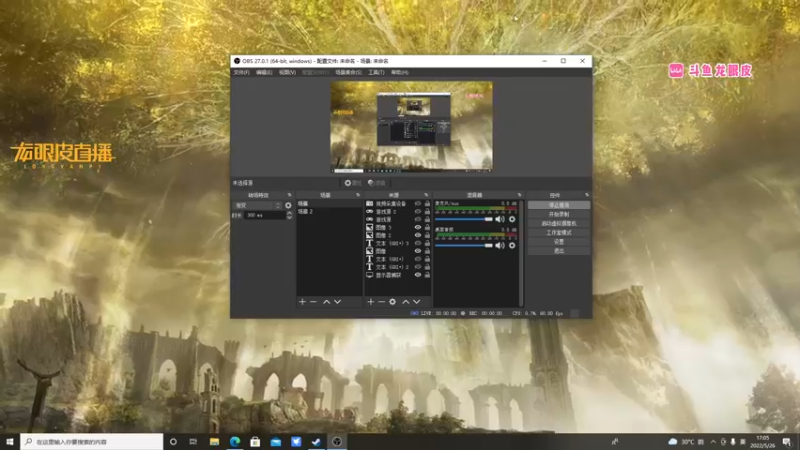Open the 编辑(E) menu
The height and width of the screenshot is (450, 800).
coord(264,72)
